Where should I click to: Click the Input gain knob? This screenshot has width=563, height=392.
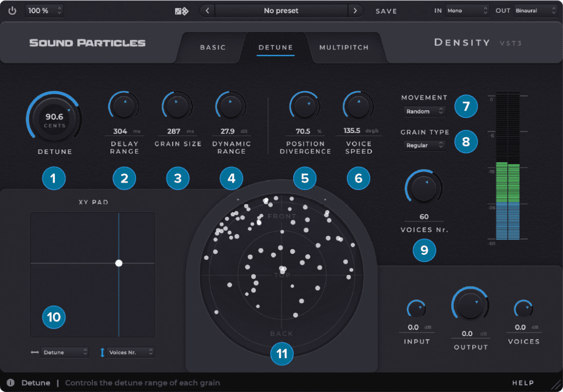(416, 309)
